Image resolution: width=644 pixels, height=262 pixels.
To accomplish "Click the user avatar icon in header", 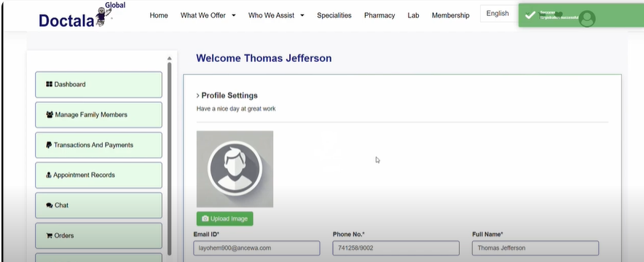I will 587,18.
